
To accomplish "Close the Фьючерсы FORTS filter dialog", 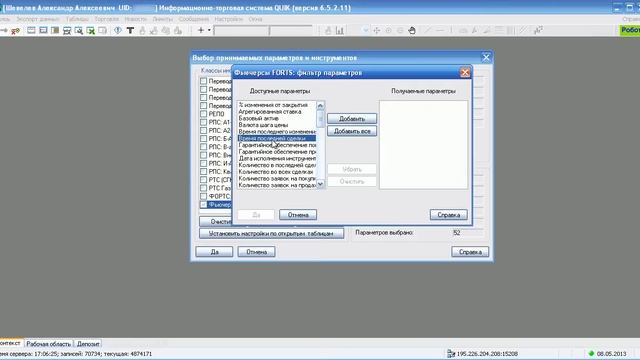I will click(465, 73).
